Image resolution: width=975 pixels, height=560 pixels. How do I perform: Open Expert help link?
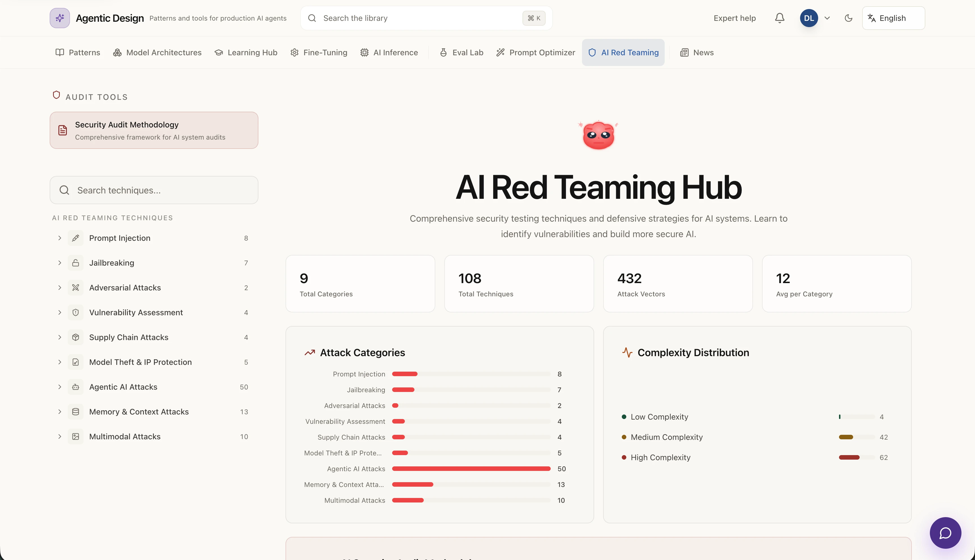point(735,18)
